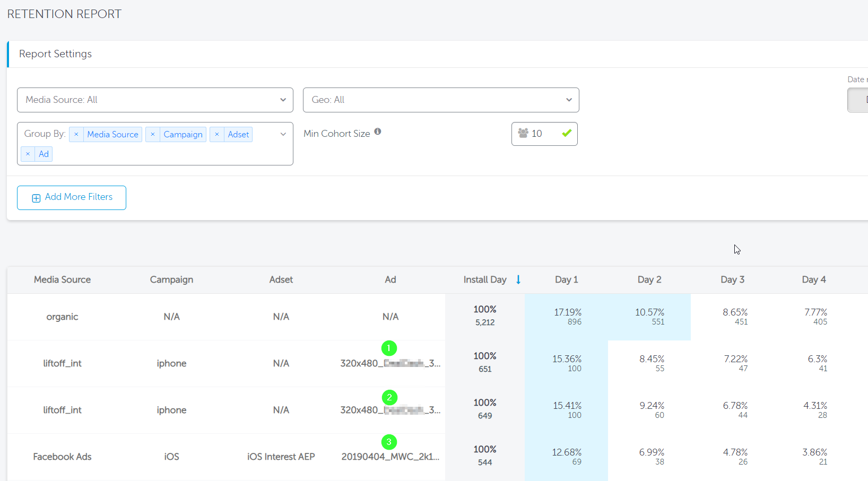Click the Add More Filters button
This screenshot has height=481, width=868.
(x=72, y=198)
